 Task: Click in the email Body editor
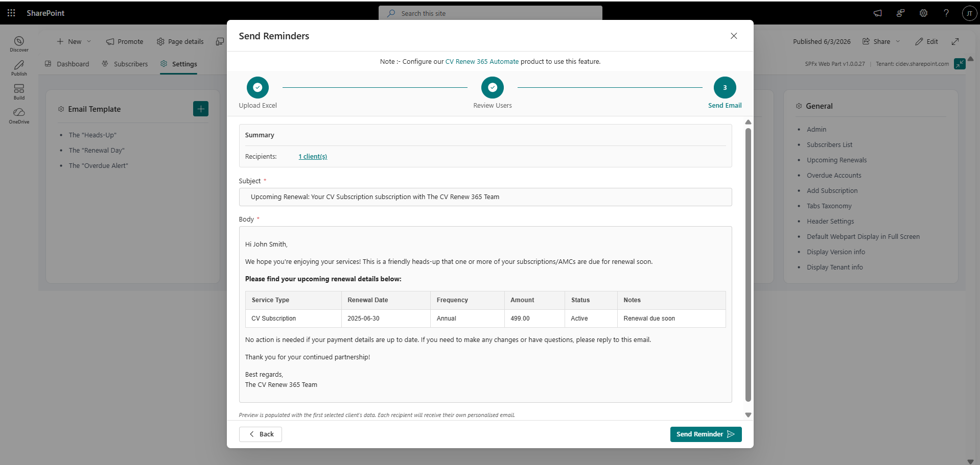pos(485,314)
